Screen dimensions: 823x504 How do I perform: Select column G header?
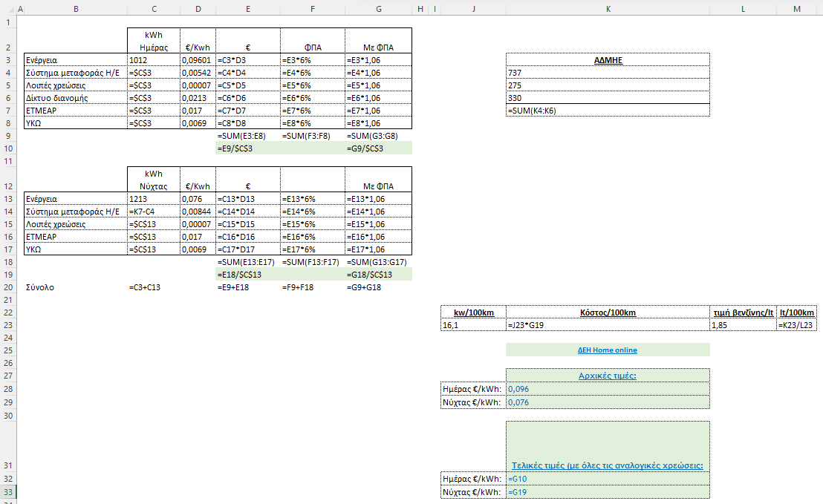pos(378,9)
